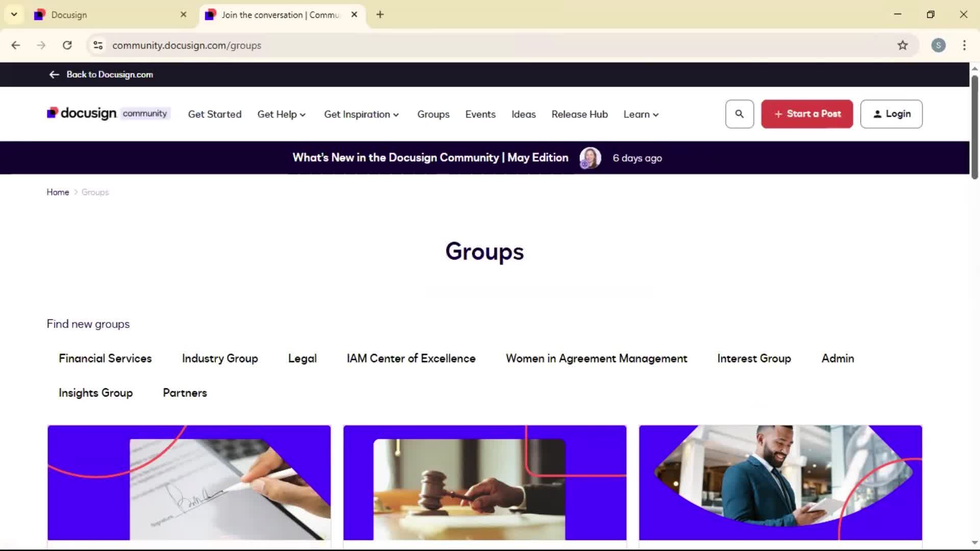Click the browser back arrow
The height and width of the screenshot is (551, 980).
click(16, 45)
